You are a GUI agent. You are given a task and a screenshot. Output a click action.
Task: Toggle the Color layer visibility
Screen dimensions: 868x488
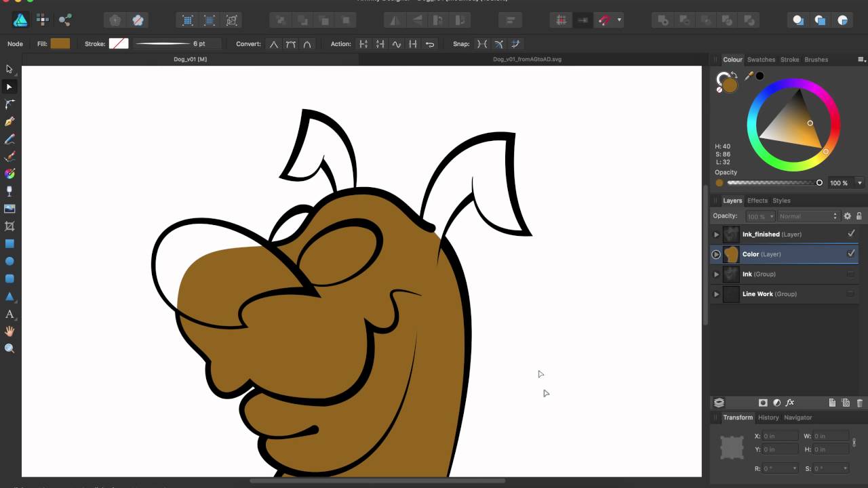pos(851,253)
